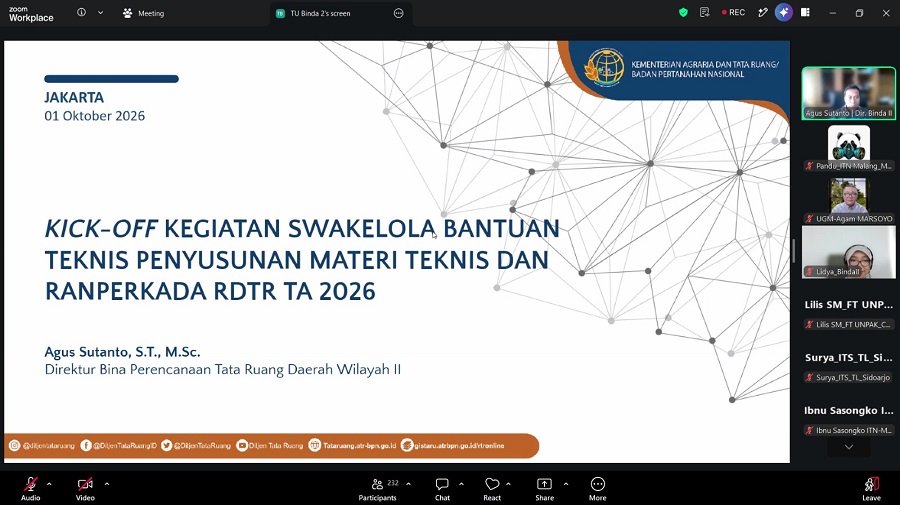Click gistaru.atrbpn.go.id/rtronline link in footer
The image size is (900, 505).
pos(459,445)
